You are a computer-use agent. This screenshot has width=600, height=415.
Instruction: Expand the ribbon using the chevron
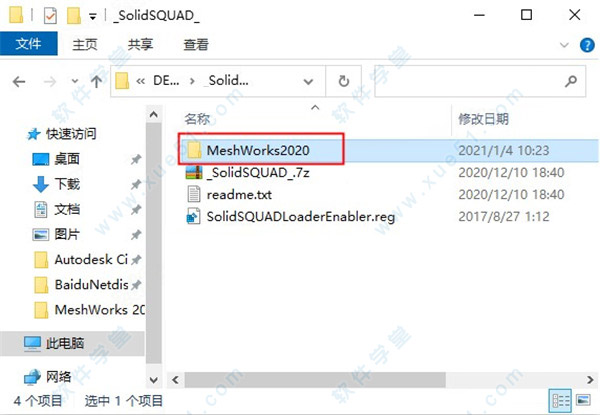point(564,45)
